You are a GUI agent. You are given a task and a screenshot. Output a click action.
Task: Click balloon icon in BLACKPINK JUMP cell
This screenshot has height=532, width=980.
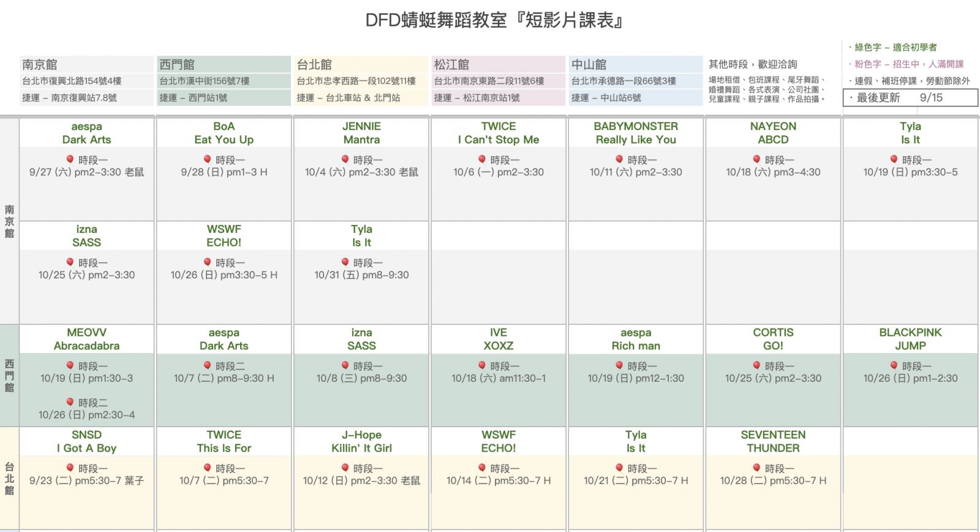click(x=894, y=366)
